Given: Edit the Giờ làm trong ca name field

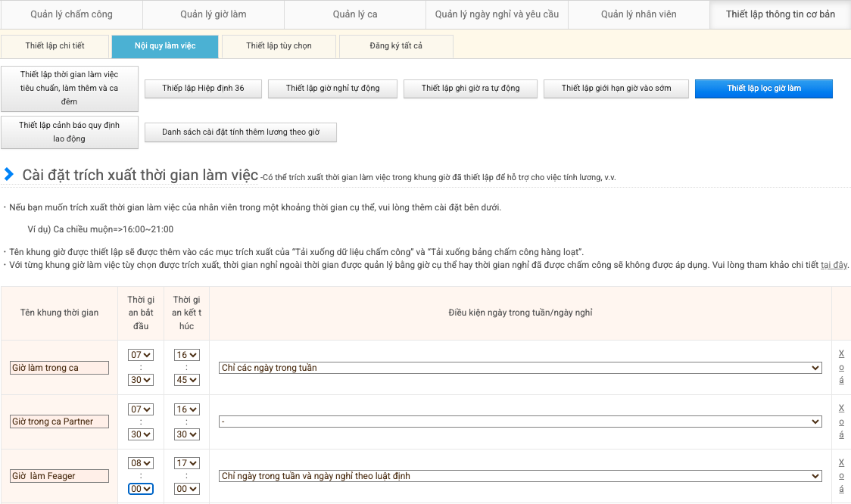Looking at the screenshot, I should point(60,368).
